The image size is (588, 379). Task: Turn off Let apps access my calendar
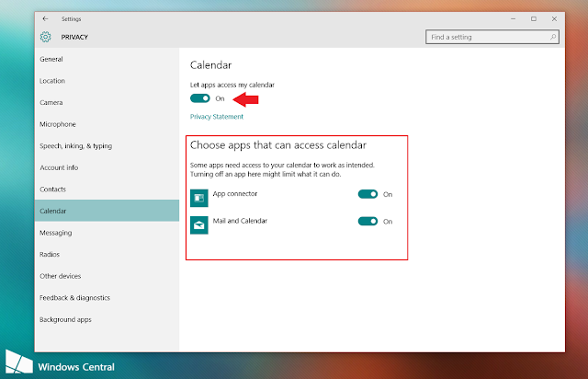click(200, 98)
